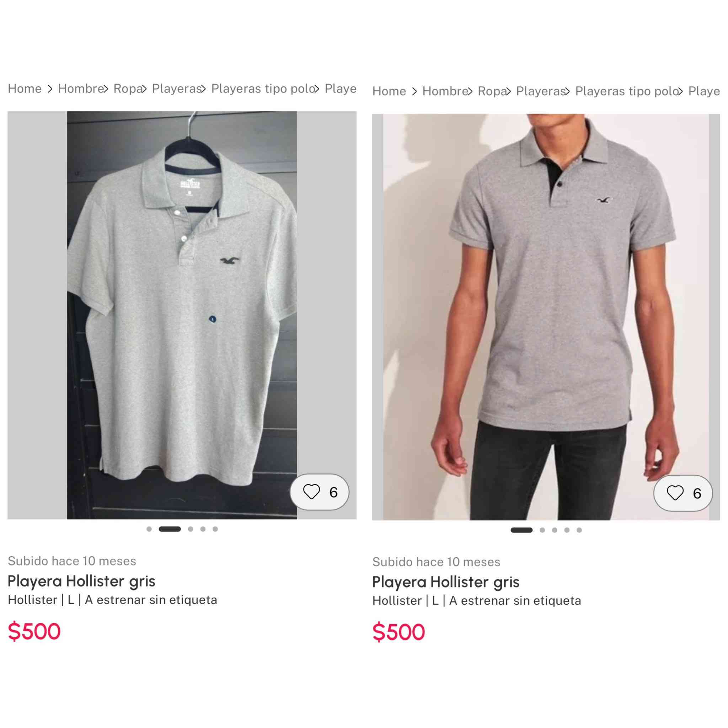
Task: Open Home breadcrumb above the model-photo listing
Action: (389, 91)
